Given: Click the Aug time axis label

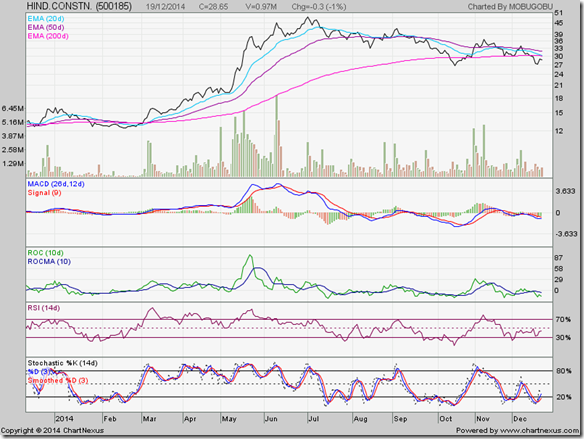Looking at the screenshot, I should 360,419.
